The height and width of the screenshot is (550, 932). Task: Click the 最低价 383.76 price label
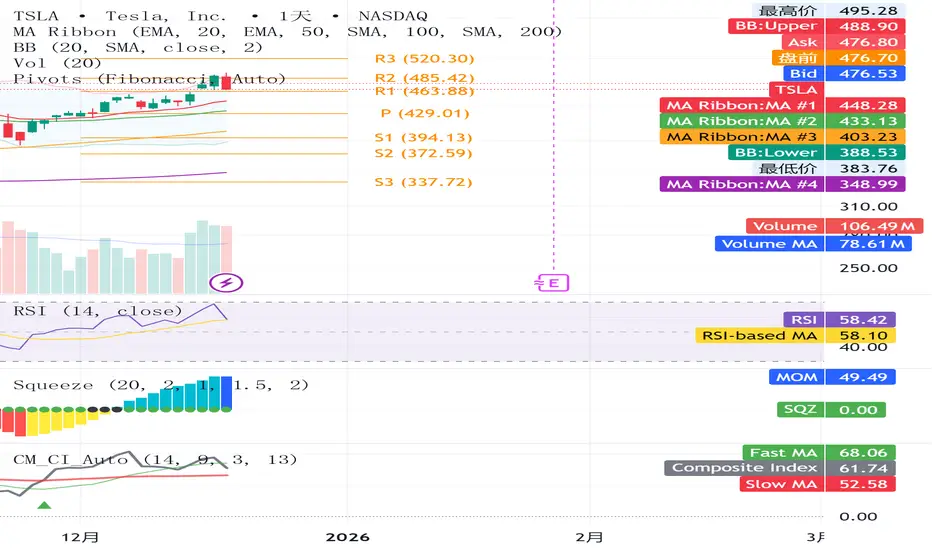(x=829, y=168)
